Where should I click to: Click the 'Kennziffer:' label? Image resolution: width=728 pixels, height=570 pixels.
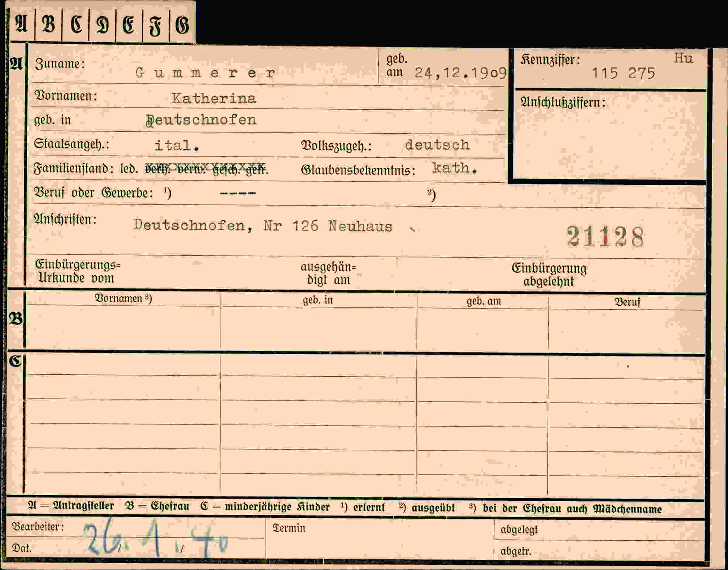pyautogui.click(x=550, y=60)
